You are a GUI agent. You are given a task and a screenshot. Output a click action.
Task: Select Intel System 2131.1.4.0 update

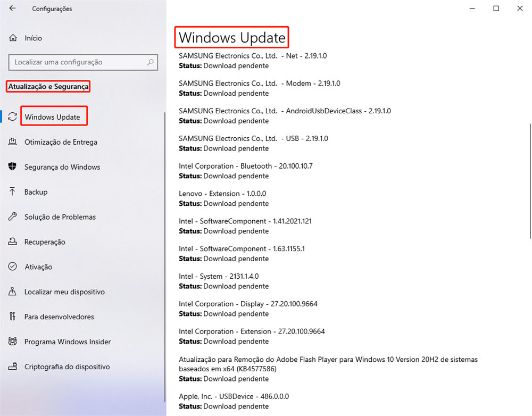pyautogui.click(x=219, y=276)
